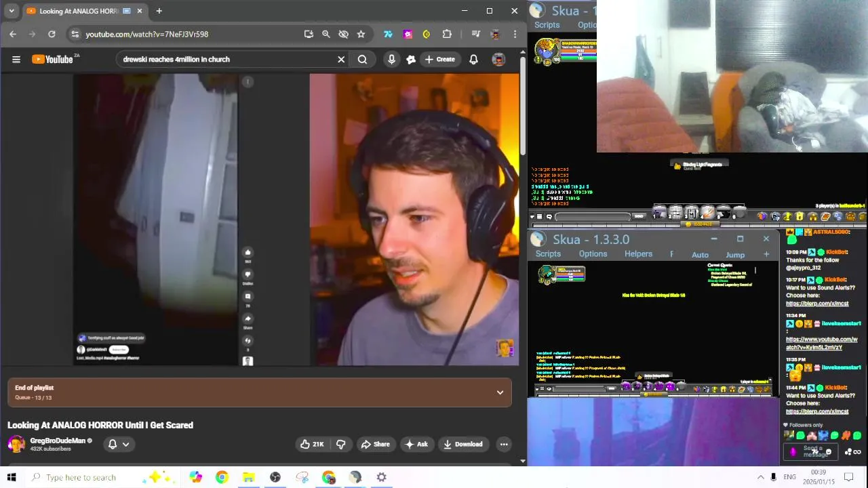Like the video with 21K likes

tap(312, 445)
